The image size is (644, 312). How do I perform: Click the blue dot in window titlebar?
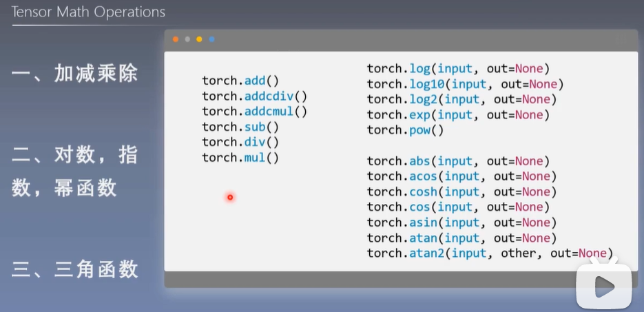(211, 39)
